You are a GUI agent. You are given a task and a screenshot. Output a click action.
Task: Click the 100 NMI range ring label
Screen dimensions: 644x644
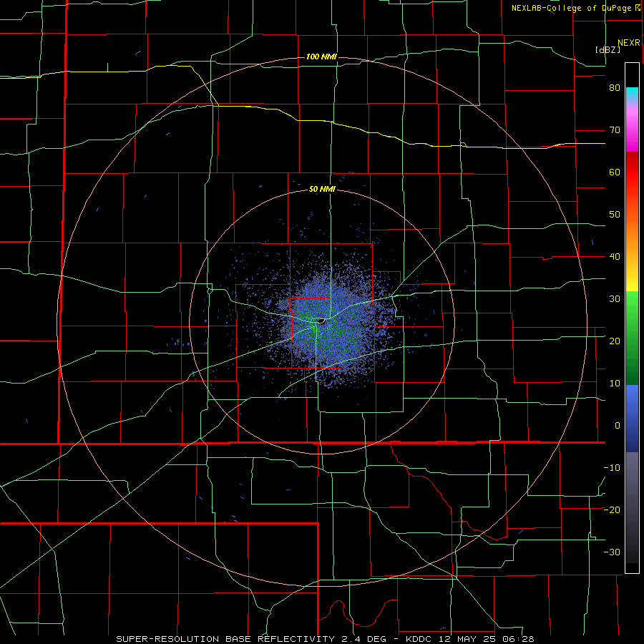(321, 57)
